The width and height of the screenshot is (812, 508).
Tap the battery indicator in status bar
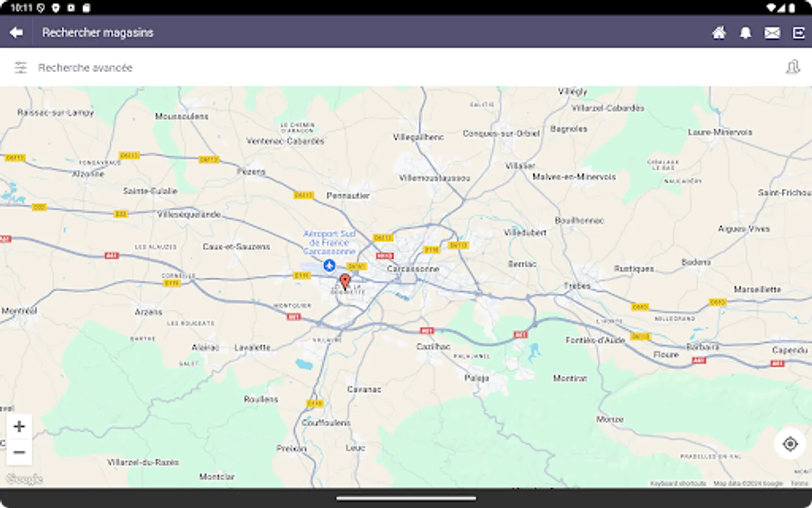click(792, 8)
